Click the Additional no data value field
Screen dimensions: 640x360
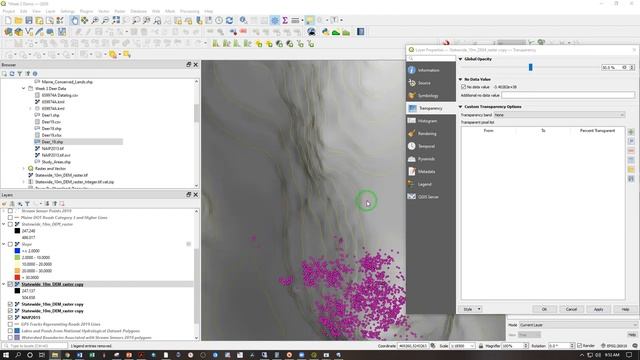[x=568, y=95]
